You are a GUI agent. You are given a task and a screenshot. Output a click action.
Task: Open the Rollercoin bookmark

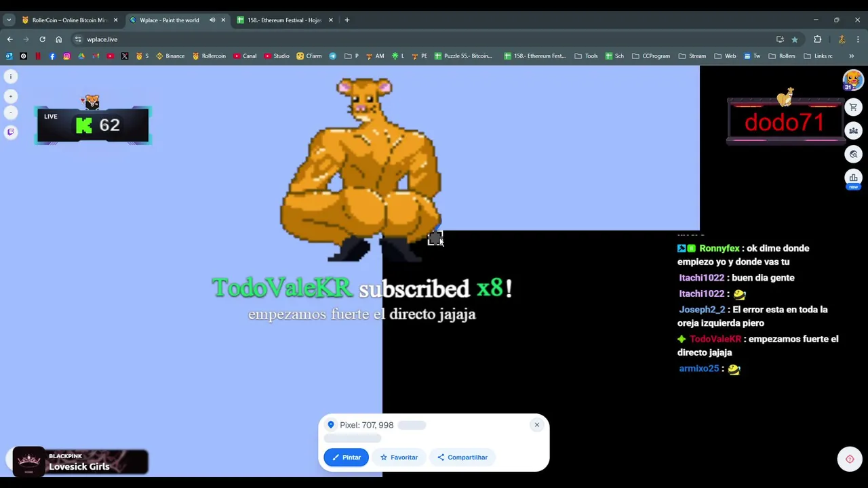click(209, 56)
